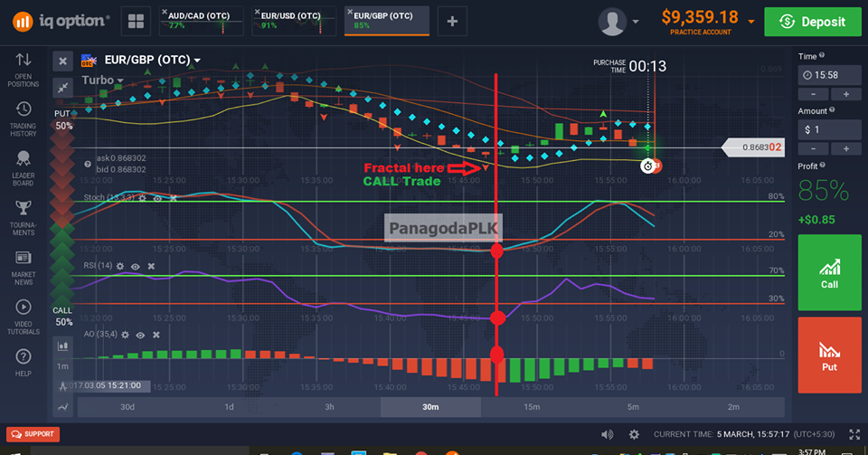Click the IQ Option logo
868x455 pixels.
click(x=61, y=22)
